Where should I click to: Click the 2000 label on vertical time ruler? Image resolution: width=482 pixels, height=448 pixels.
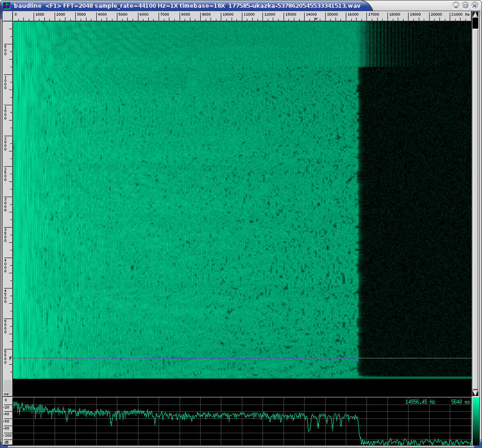[x=5, y=144]
